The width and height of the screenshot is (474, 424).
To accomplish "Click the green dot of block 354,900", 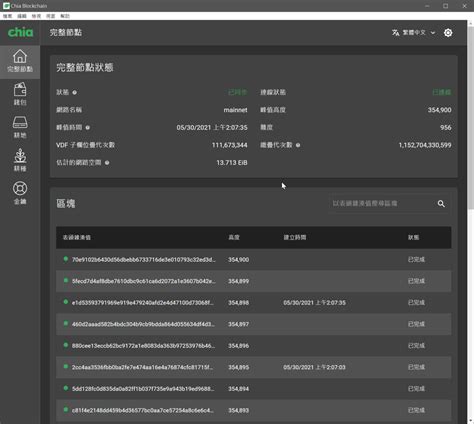I will click(x=66, y=259).
